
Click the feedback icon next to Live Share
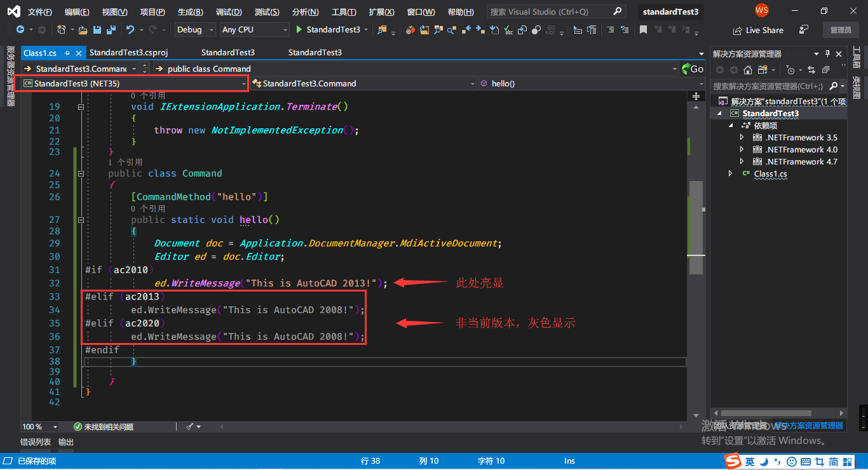[804, 30]
